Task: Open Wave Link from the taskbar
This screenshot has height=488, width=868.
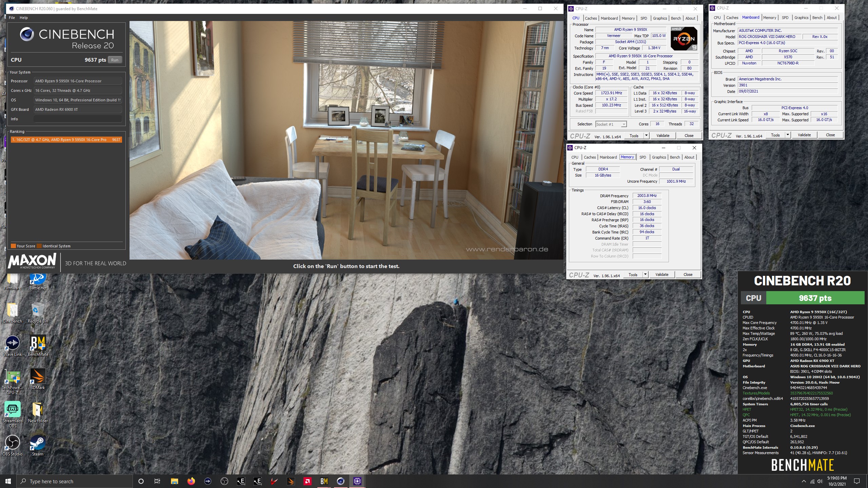Action: click(x=208, y=481)
